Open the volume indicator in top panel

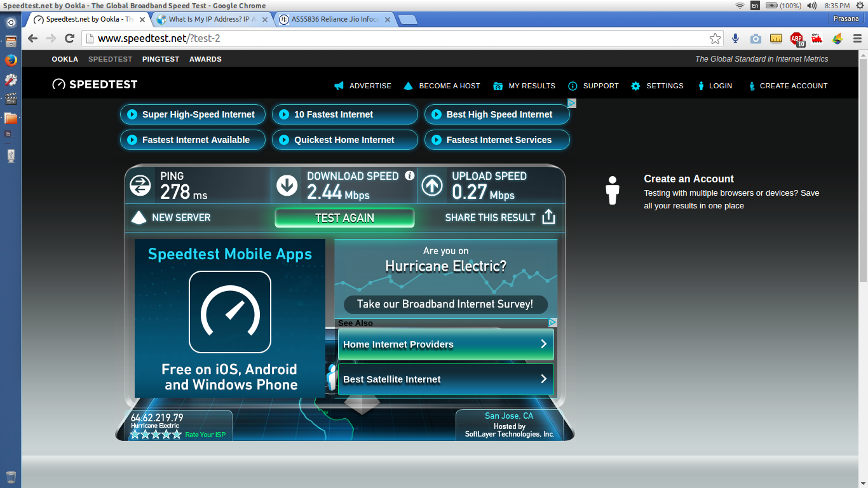tap(812, 5)
